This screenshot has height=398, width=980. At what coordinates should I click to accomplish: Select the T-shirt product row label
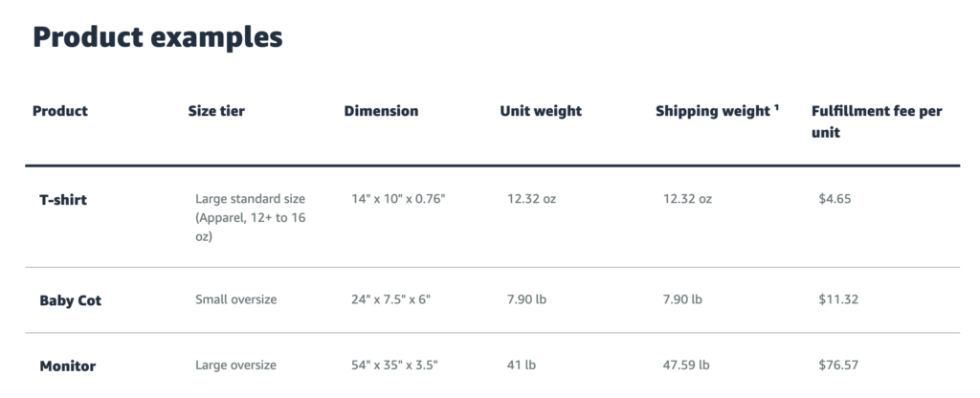(63, 200)
